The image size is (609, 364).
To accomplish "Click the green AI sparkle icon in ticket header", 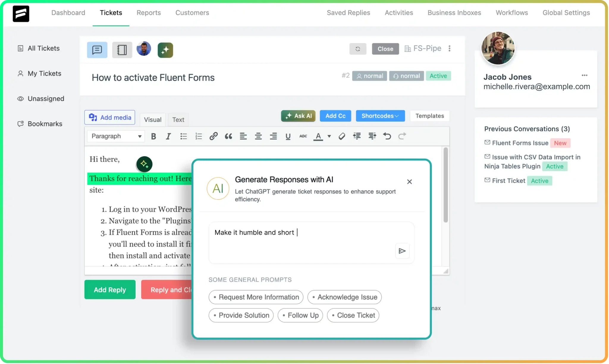I will coord(165,50).
